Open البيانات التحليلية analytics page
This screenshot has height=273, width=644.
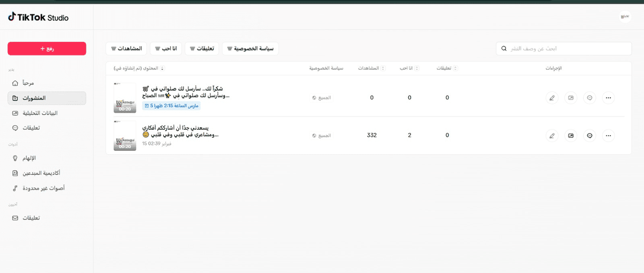point(47,113)
